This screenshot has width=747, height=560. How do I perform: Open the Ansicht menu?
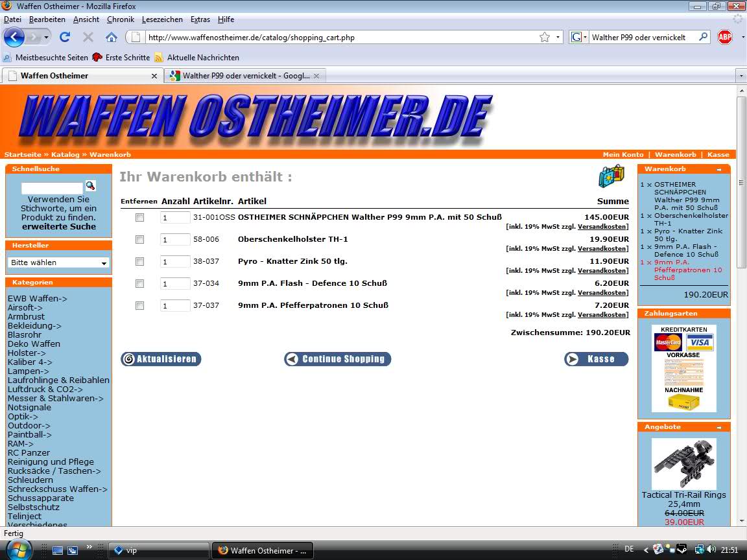tap(86, 19)
